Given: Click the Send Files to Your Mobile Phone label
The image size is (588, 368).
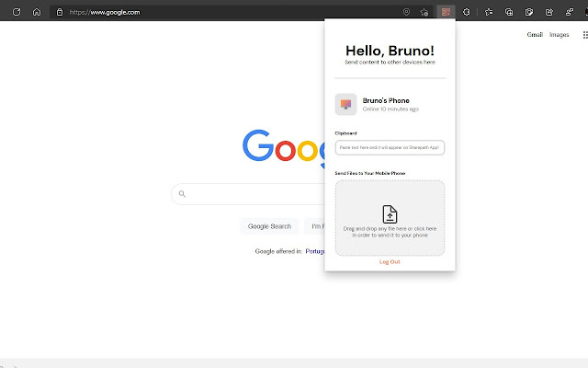Looking at the screenshot, I should 370,173.
